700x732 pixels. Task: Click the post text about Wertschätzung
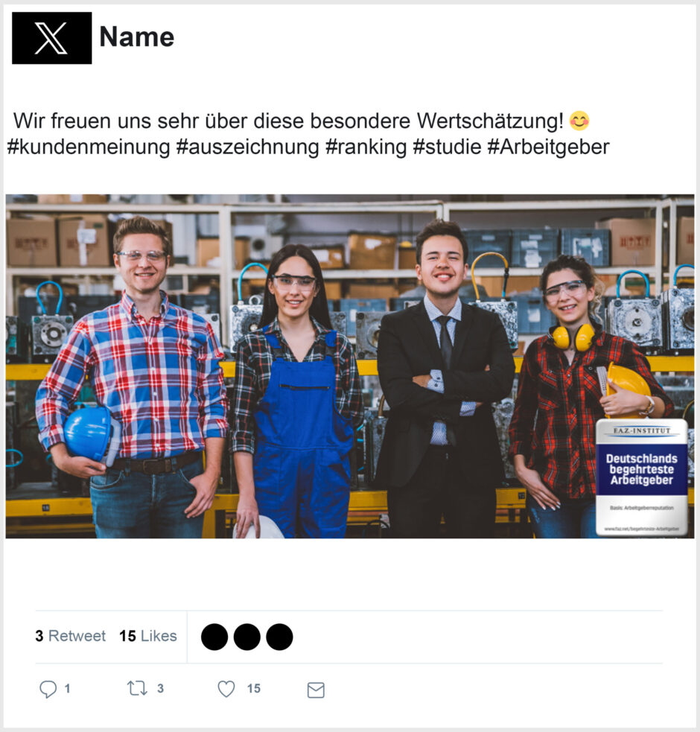[x=288, y=121]
